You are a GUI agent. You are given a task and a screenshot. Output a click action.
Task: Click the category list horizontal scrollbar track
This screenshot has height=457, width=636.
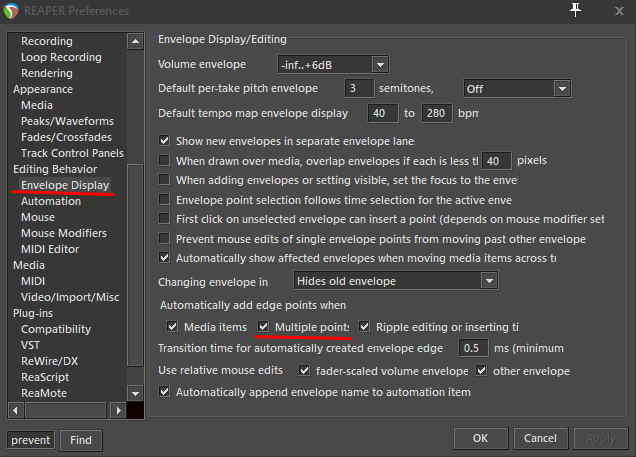(66, 410)
